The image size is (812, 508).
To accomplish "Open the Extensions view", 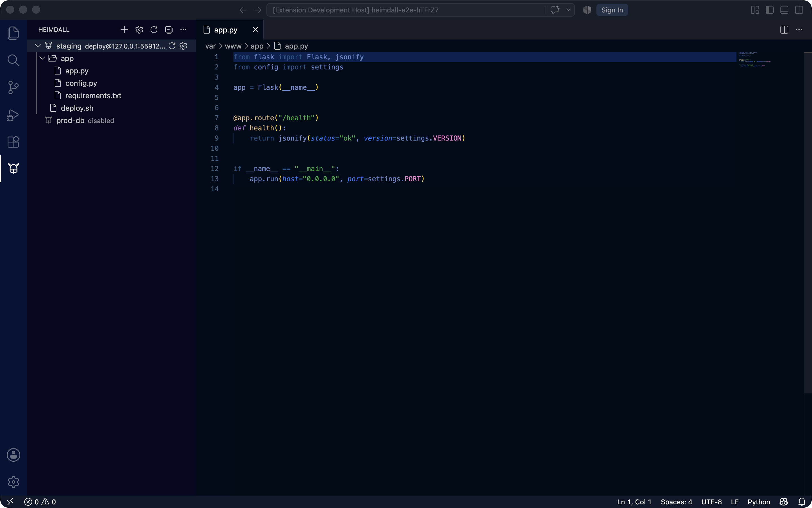I will coord(14,142).
